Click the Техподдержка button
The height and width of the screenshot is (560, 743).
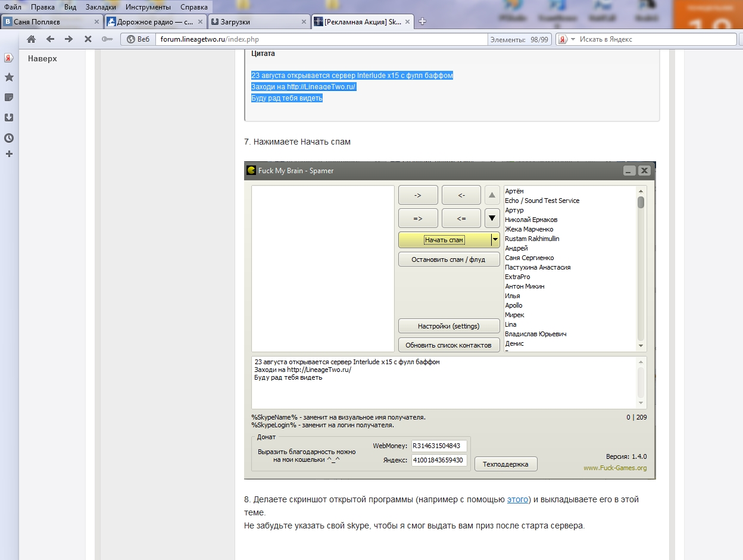click(505, 464)
